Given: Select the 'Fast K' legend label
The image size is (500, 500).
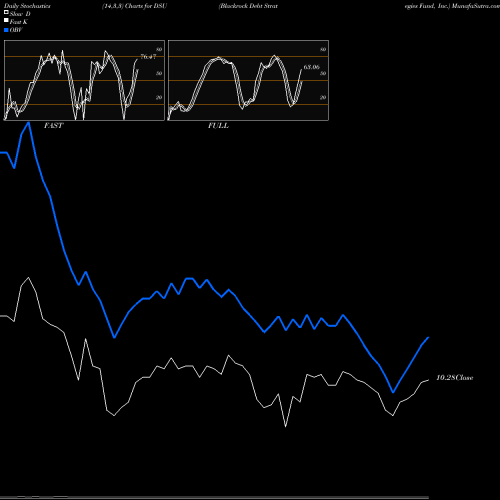Looking at the screenshot, I should (x=19, y=22).
